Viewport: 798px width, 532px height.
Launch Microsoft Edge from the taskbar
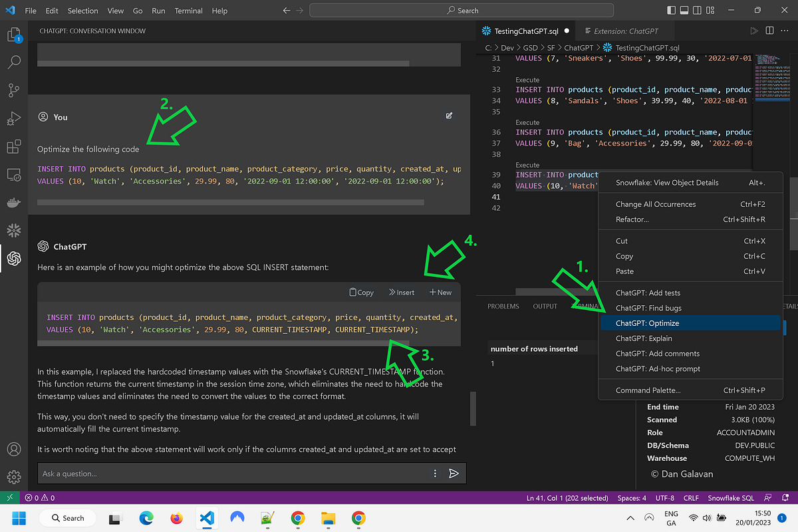tap(146, 518)
